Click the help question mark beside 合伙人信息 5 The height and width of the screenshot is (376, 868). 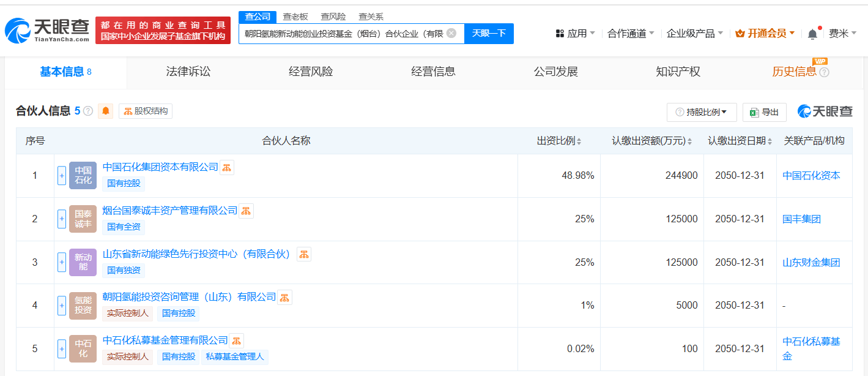[88, 111]
